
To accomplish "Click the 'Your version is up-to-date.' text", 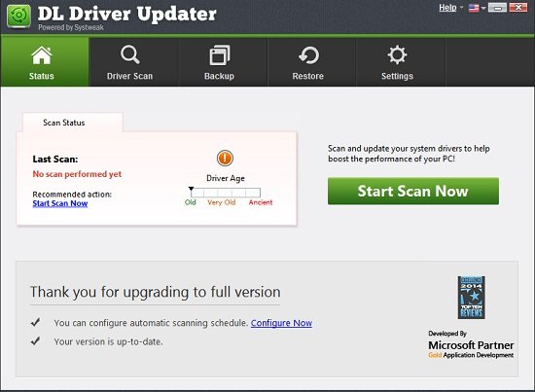I will coord(108,341).
